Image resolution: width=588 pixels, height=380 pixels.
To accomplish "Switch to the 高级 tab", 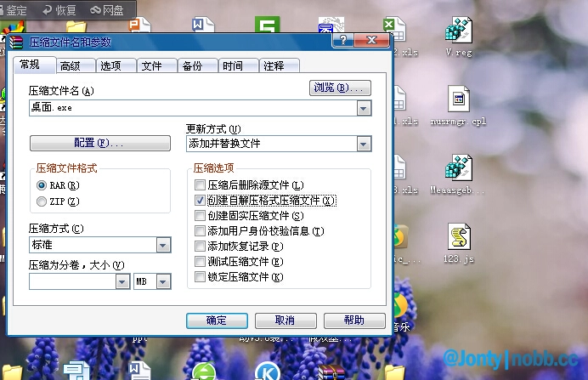I will click(71, 66).
